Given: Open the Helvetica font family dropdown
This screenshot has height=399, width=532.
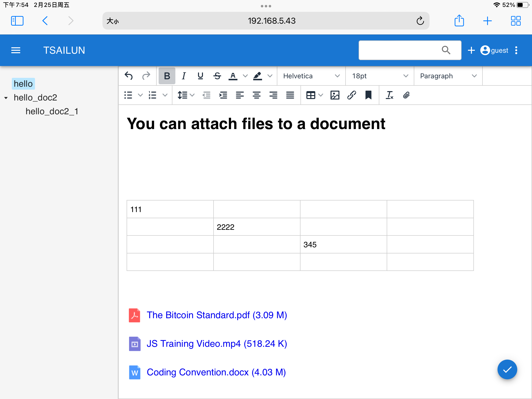Looking at the screenshot, I should point(311,76).
